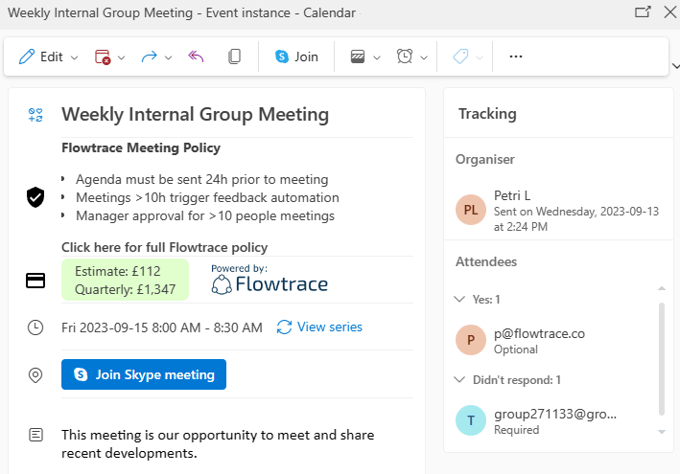This screenshot has width=680, height=474.
Task: Open the full Flowtrace policy link
Action: click(x=164, y=247)
